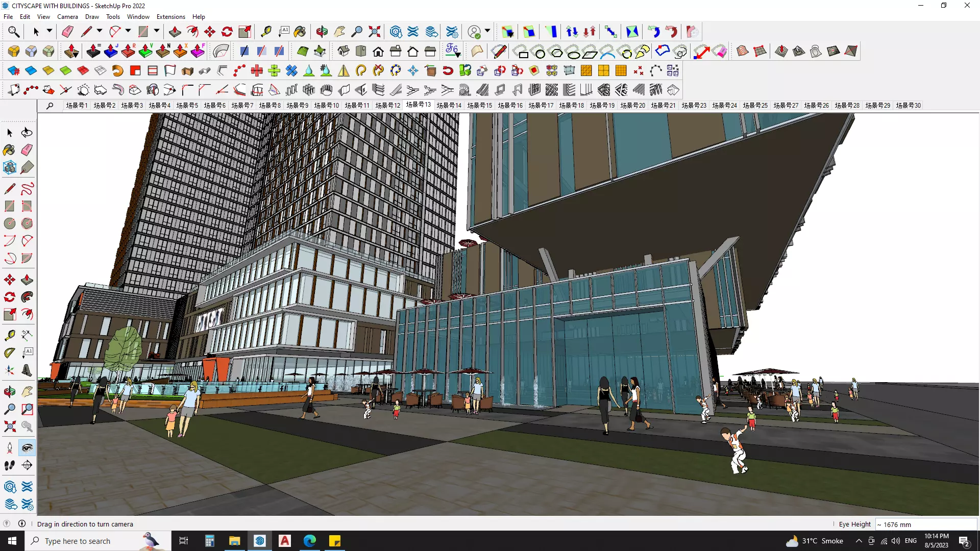Click the Axes tool in left toolbar
The height and width of the screenshot is (551, 980).
10,370
